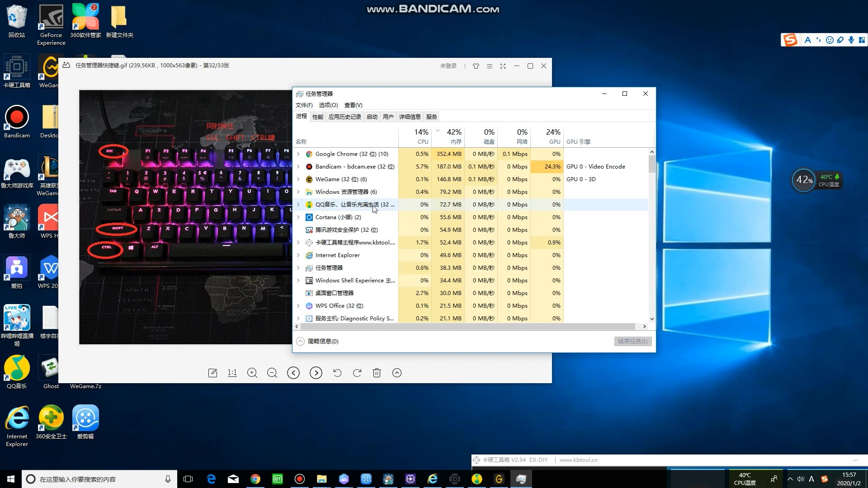The image size is (868, 488).
Task: Select 桌面窗口管理器 process row
Action: pyautogui.click(x=471, y=293)
